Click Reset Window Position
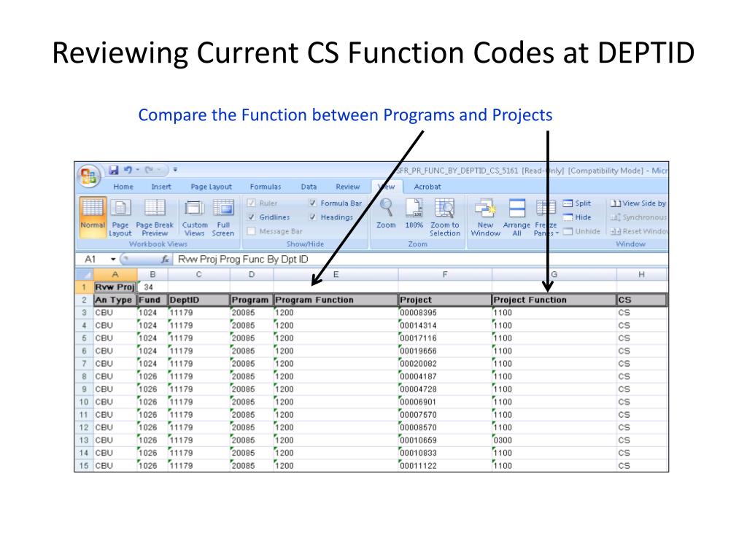This screenshot has width=747, height=560. point(639,231)
